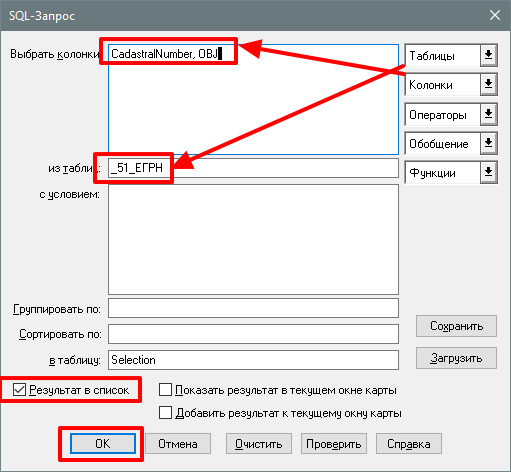Screen dimensions: 511x472
Task: Open the Операторы dropdown
Action: pyautogui.click(x=488, y=114)
